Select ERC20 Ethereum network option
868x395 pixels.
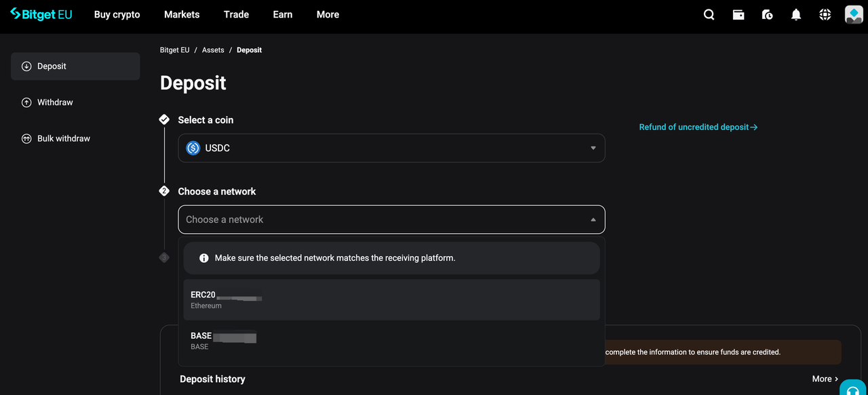(391, 299)
